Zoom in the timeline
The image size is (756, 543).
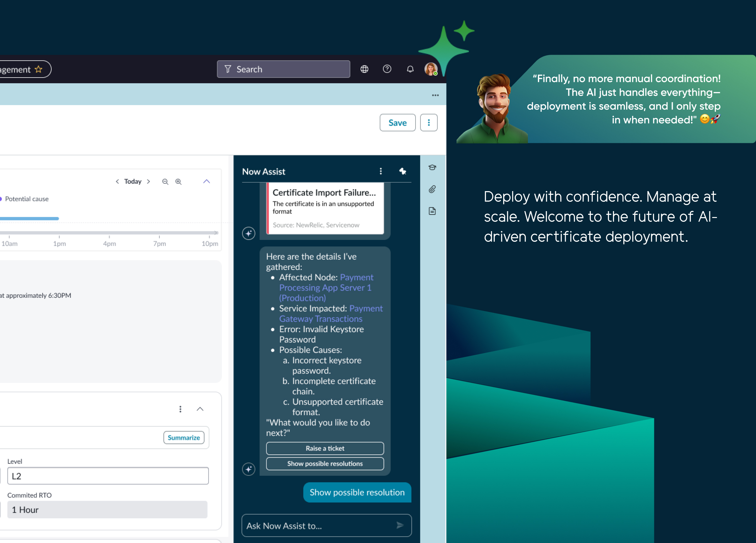tap(179, 181)
